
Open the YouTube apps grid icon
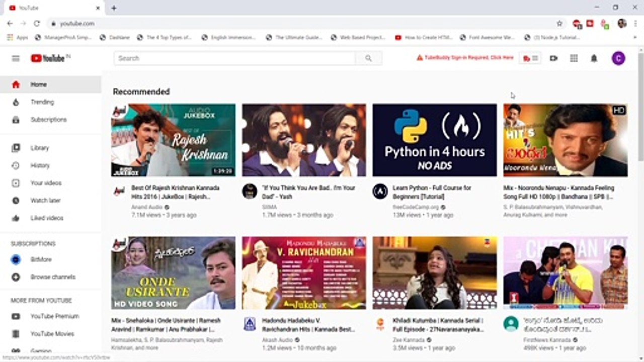tap(574, 58)
